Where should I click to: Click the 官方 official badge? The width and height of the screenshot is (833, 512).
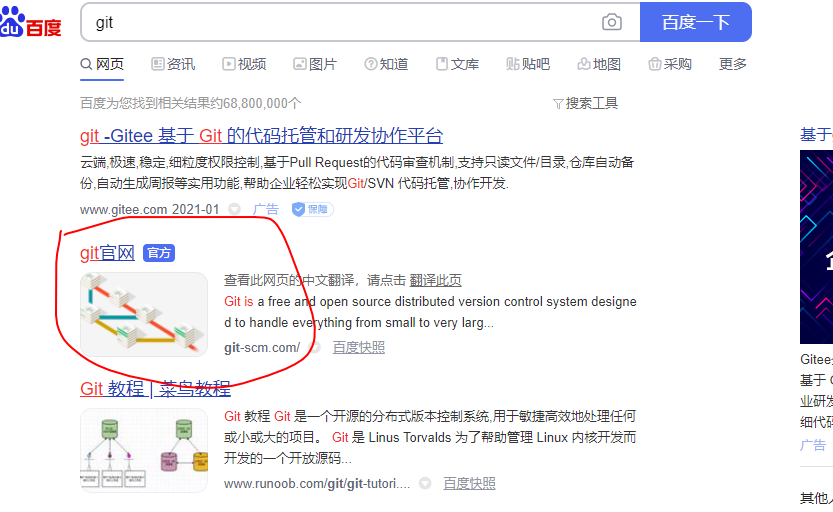click(159, 253)
